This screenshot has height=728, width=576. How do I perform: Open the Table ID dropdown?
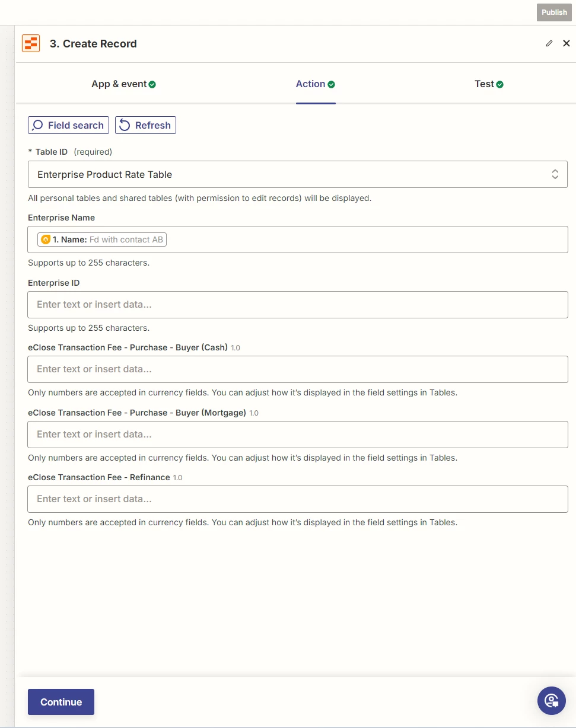tap(298, 174)
